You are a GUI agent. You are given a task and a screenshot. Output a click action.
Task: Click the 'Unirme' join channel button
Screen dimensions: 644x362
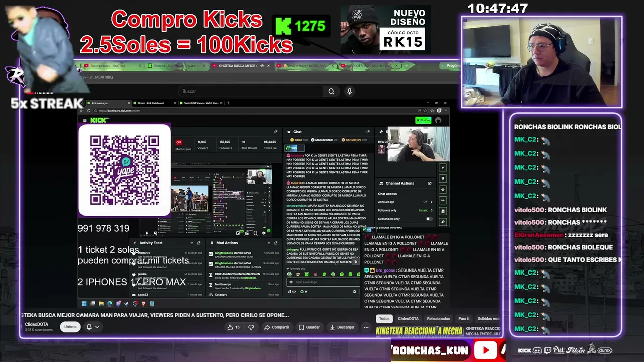pos(70,327)
